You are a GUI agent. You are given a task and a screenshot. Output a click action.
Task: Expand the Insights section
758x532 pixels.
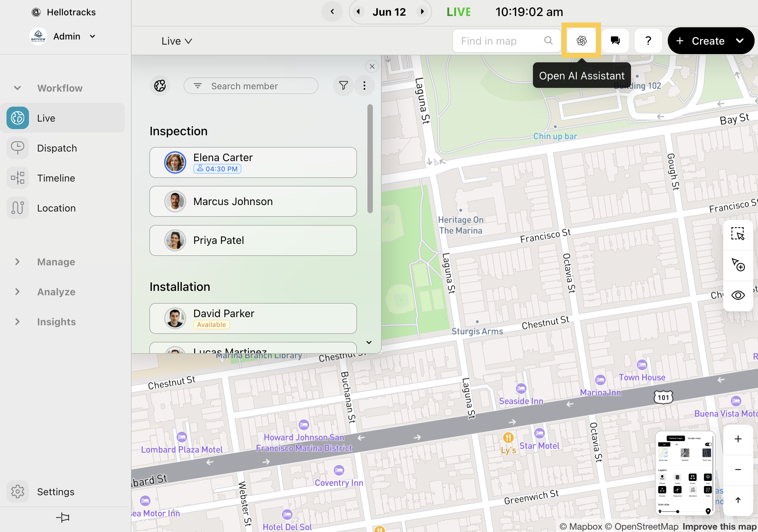pyautogui.click(x=17, y=322)
